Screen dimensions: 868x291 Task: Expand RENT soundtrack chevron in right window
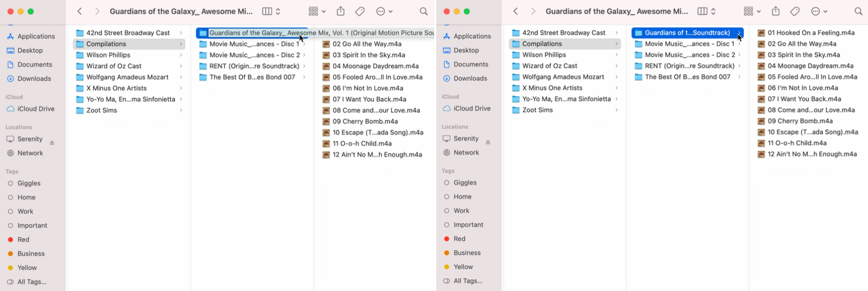739,66
